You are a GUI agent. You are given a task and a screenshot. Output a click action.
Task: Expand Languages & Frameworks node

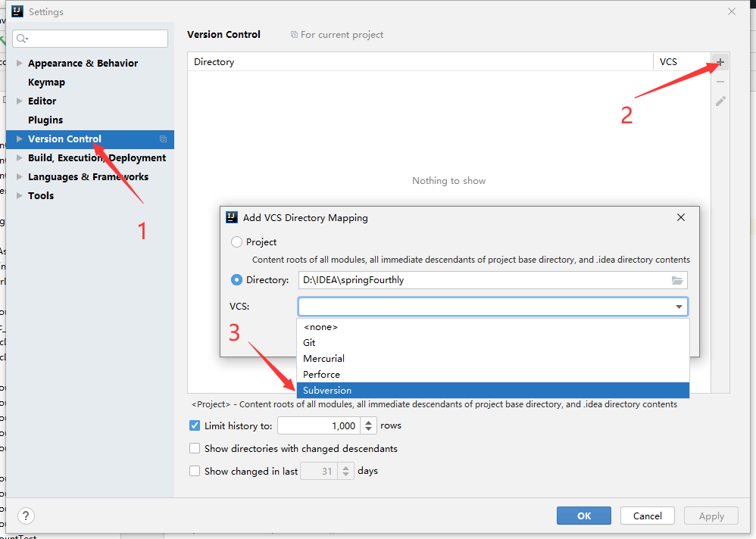tap(19, 177)
